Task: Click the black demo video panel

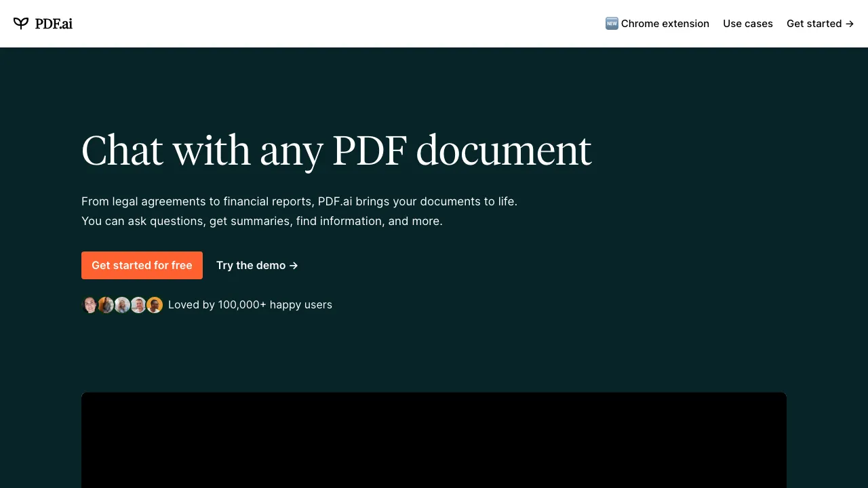Action: 434,440
